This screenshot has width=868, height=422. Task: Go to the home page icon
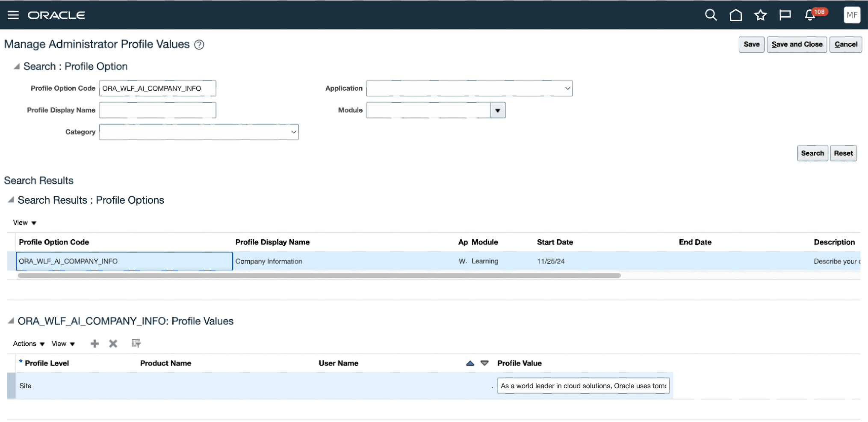click(x=736, y=15)
